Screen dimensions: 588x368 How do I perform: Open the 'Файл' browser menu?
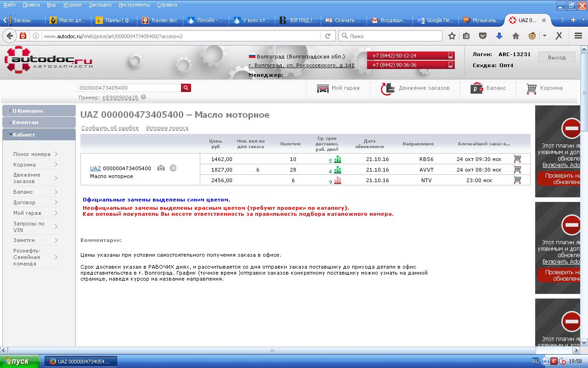click(x=9, y=5)
